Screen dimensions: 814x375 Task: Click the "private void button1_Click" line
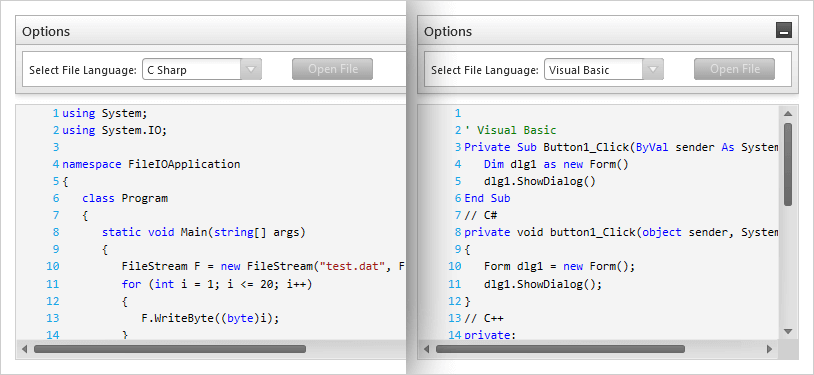click(621, 232)
